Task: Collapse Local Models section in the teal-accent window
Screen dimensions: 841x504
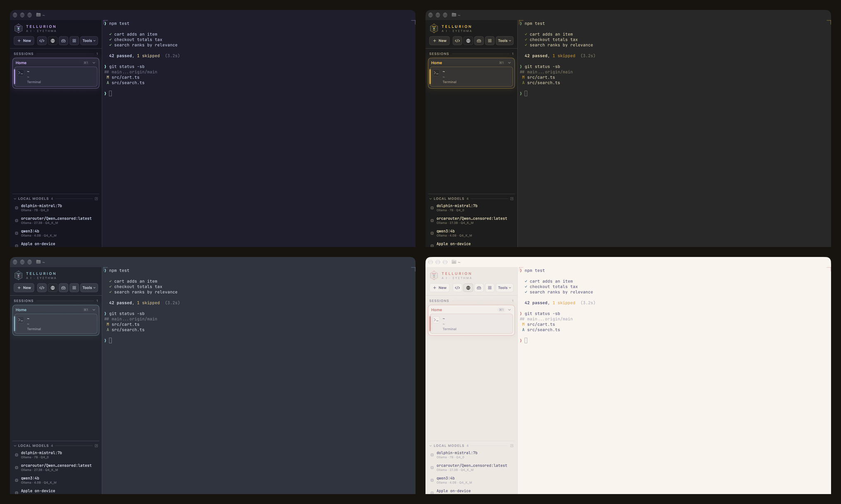Action: (15, 446)
